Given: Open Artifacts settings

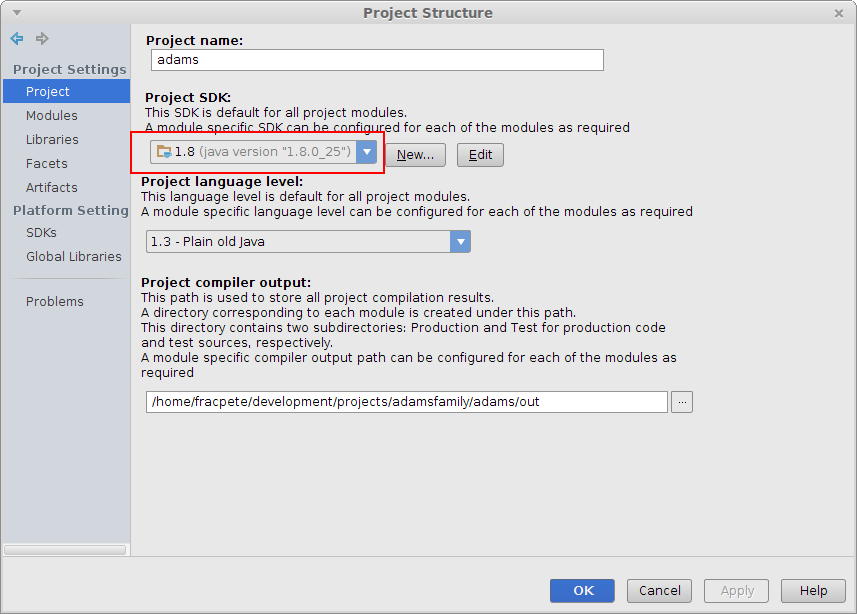Looking at the screenshot, I should click(x=52, y=188).
